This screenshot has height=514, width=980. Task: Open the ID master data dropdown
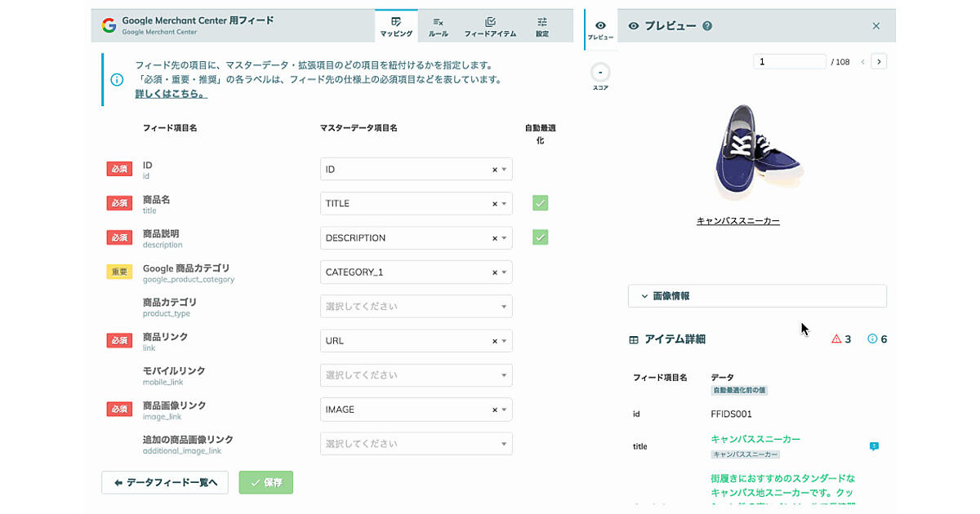tap(416, 169)
